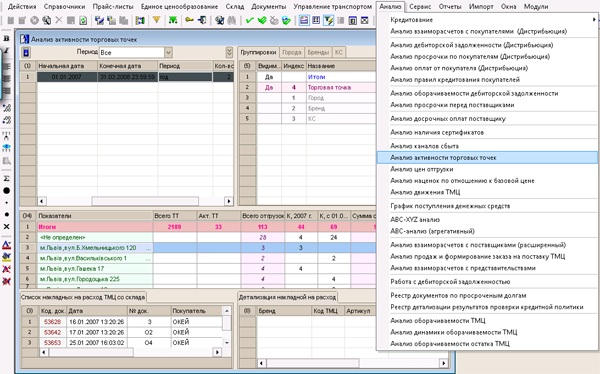Click the Sigma sum icon in left sidebar
Viewport: 600px width, 374px height.
click(x=7, y=178)
